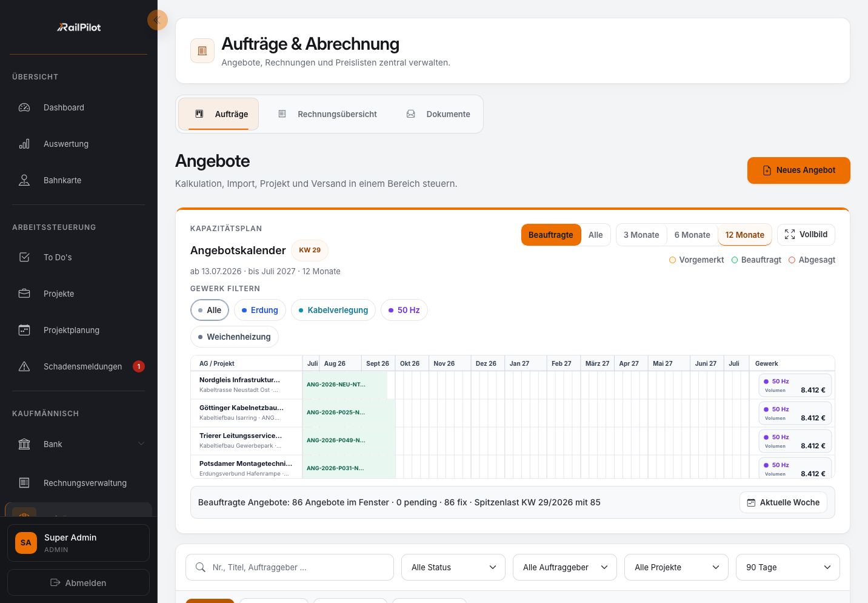The height and width of the screenshot is (603, 868).
Task: Jump to Aktuelle Woche
Action: 783,502
